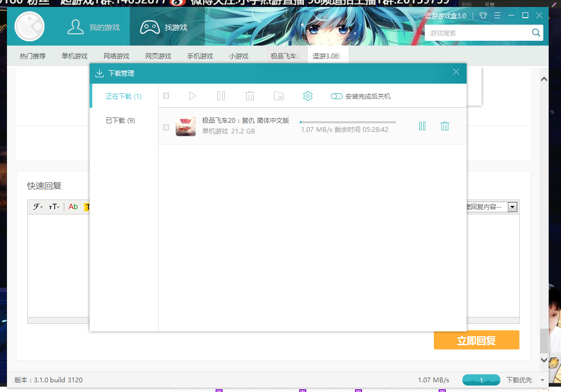Click the 立即回复 button

point(476,340)
